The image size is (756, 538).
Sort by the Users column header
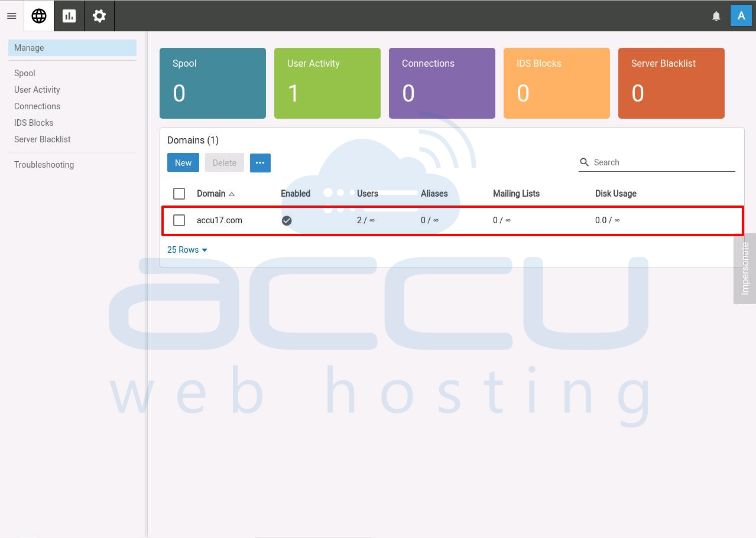[368, 194]
